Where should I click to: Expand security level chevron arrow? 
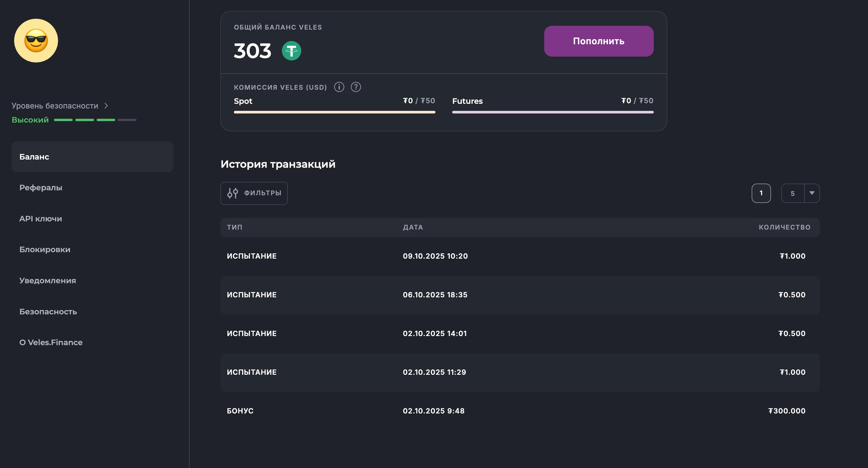tap(106, 106)
